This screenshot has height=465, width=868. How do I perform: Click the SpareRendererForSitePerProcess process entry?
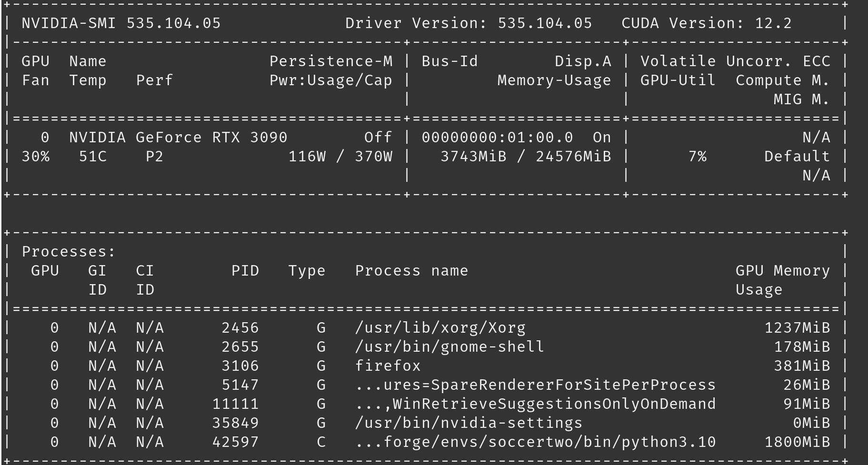coord(535,385)
